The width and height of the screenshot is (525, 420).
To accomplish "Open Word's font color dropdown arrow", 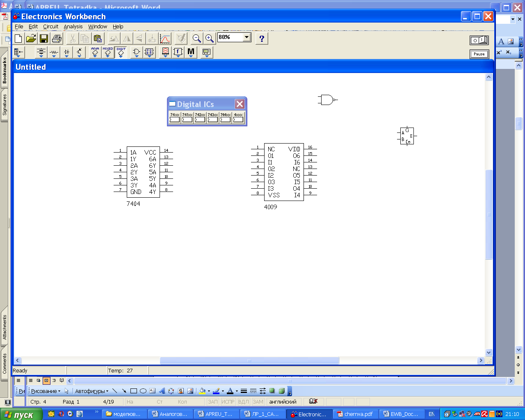I will [237, 391].
